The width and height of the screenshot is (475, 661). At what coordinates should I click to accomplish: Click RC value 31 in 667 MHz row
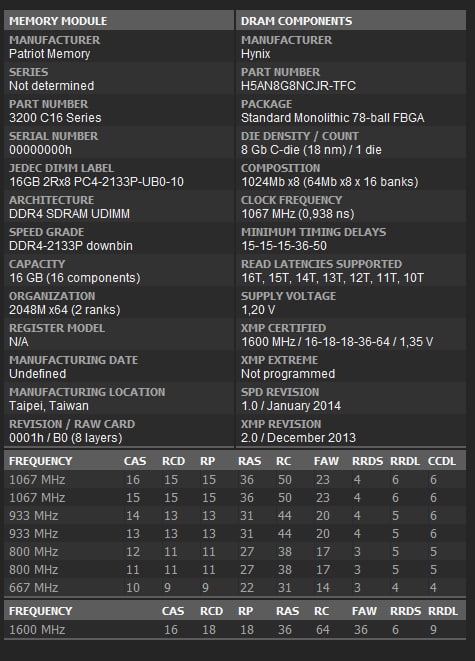(284, 588)
